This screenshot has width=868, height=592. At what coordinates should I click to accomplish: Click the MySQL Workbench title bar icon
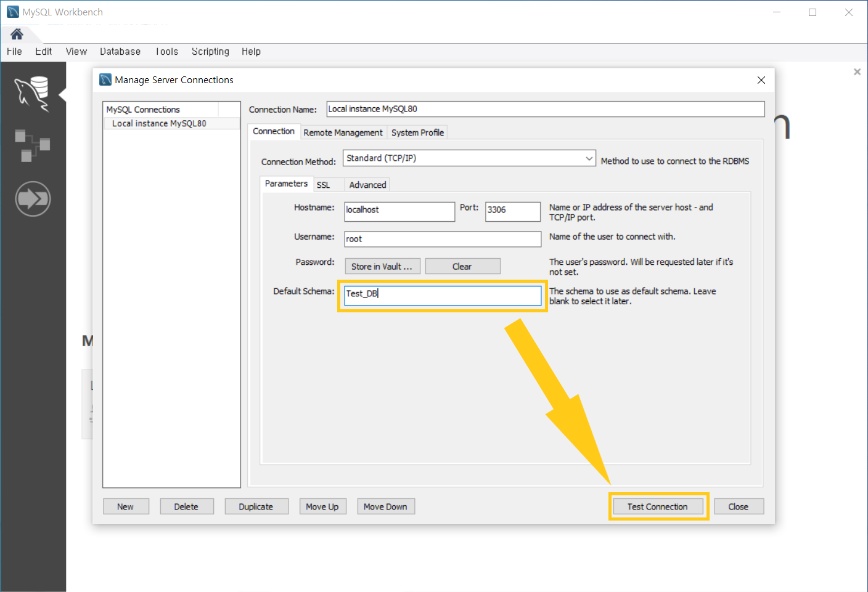click(13, 12)
